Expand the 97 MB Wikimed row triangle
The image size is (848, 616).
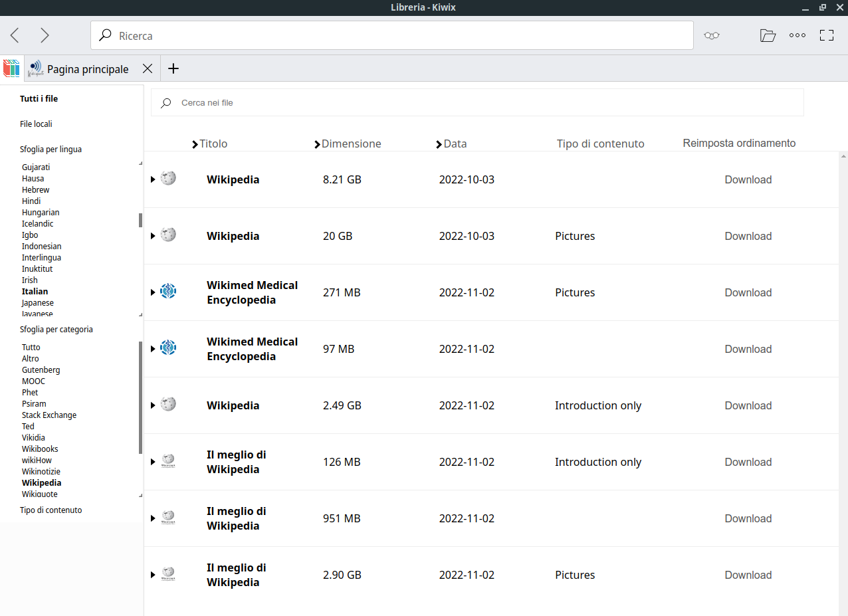tap(153, 349)
